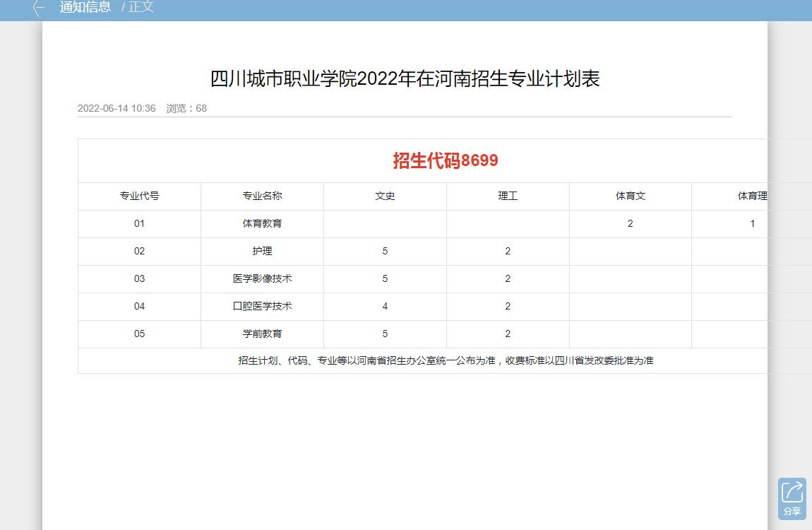This screenshot has height=530, width=812.
Task: Select major name 体育教育
Action: (x=262, y=224)
